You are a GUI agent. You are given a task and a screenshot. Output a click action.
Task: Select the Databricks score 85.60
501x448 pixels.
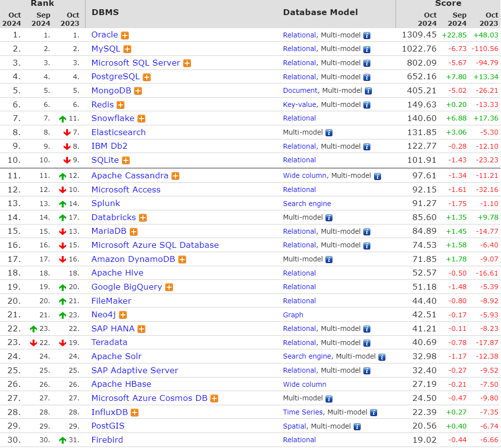click(x=424, y=218)
